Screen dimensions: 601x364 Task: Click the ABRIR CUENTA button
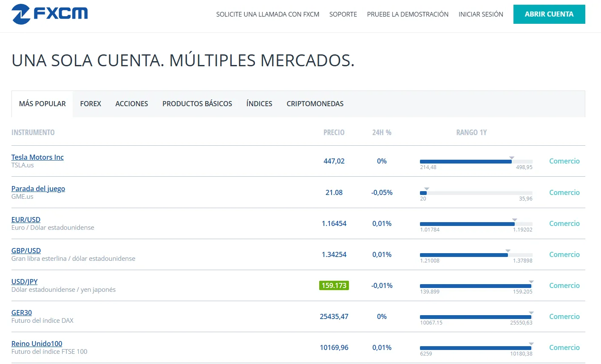(x=549, y=14)
